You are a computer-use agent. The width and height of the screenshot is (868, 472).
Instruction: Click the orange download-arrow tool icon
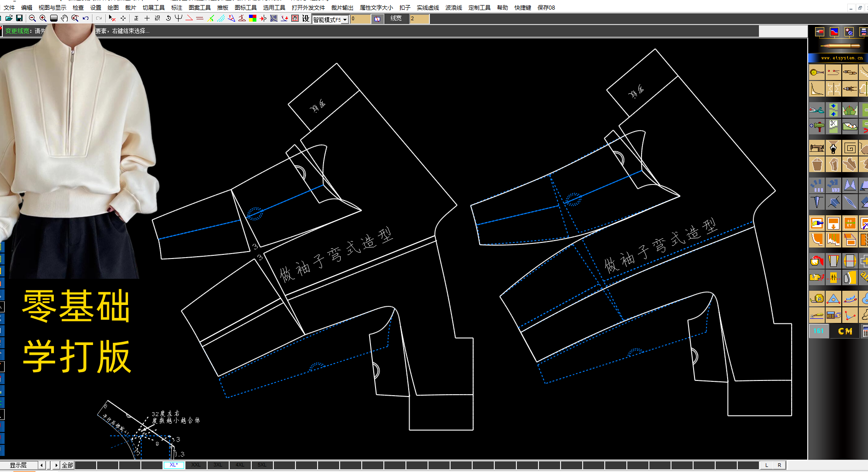point(833,224)
